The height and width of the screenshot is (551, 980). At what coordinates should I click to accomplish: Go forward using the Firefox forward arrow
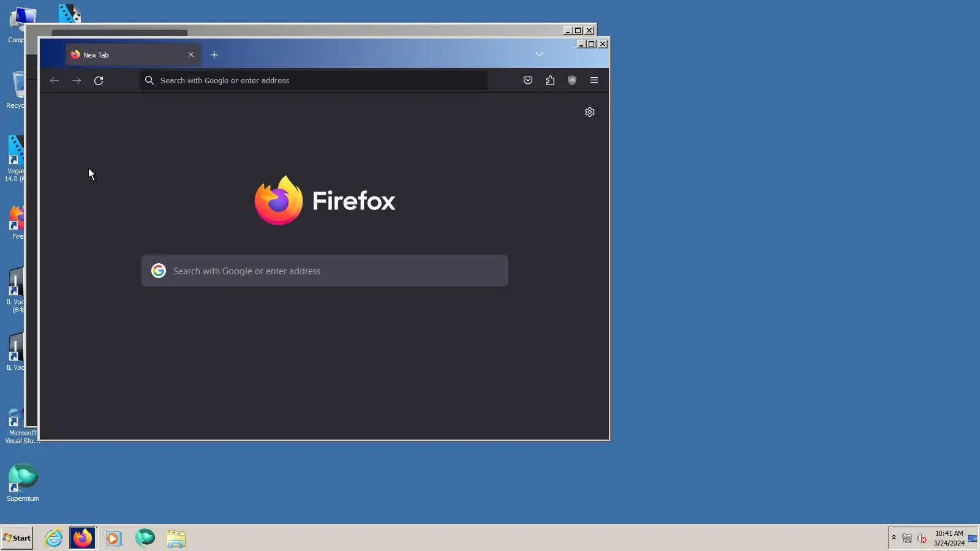coord(77,80)
